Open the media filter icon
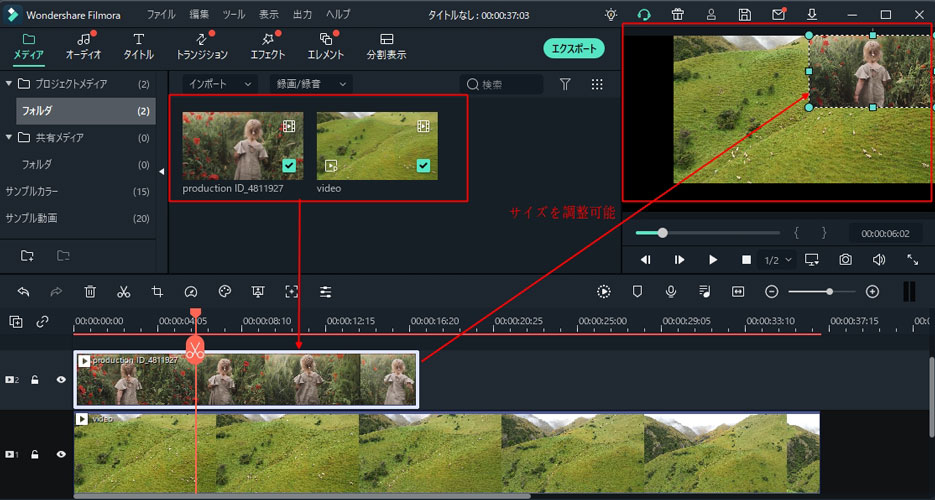Image resolution: width=935 pixels, height=500 pixels. coord(565,85)
